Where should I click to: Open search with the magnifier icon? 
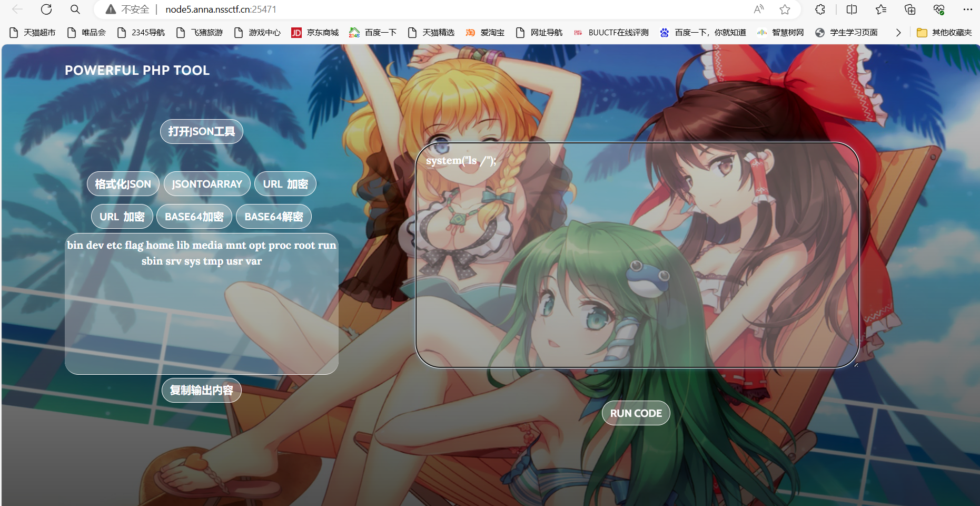coord(75,9)
